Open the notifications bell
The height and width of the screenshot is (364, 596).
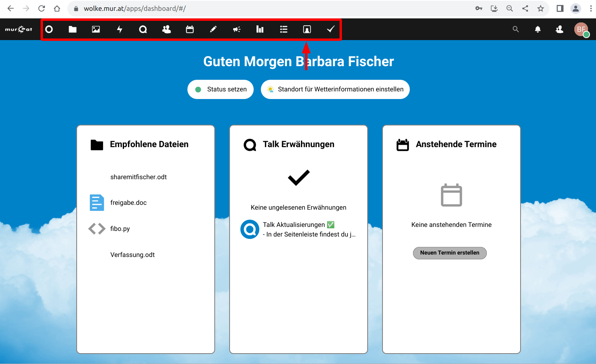pyautogui.click(x=538, y=29)
